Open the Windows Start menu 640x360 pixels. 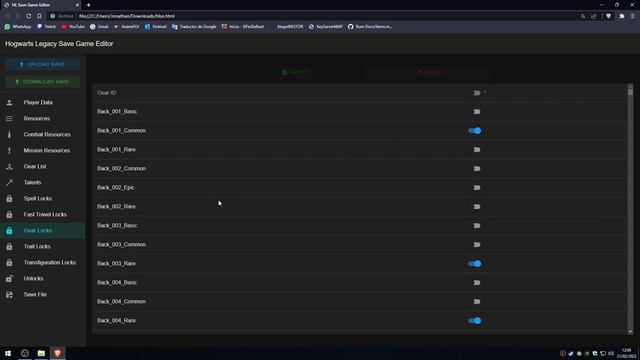tap(8, 353)
